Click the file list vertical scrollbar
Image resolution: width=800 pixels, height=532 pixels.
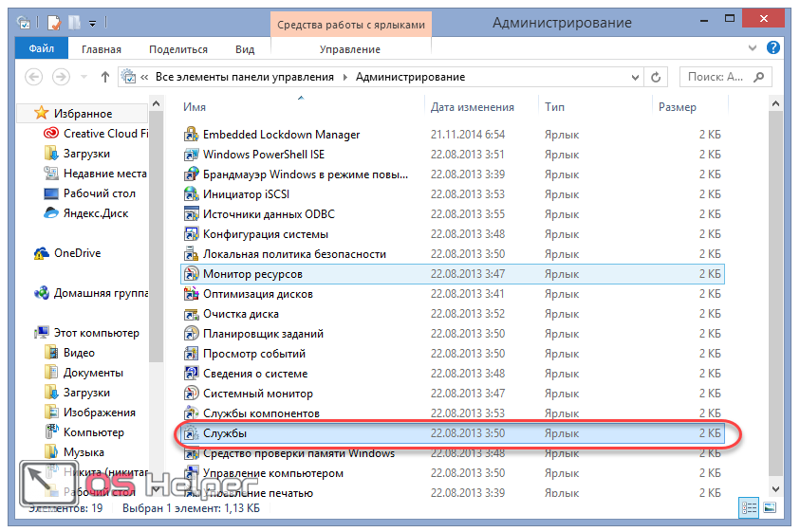point(775,284)
